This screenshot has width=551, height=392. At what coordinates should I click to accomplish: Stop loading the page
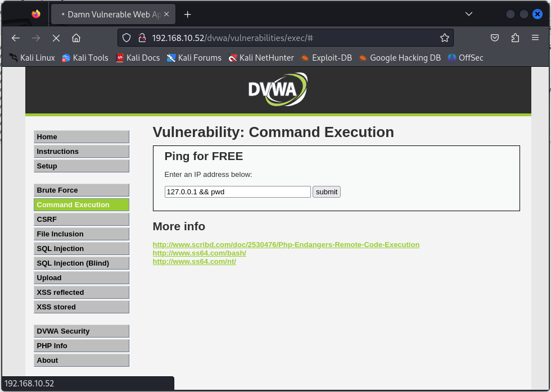(x=56, y=38)
